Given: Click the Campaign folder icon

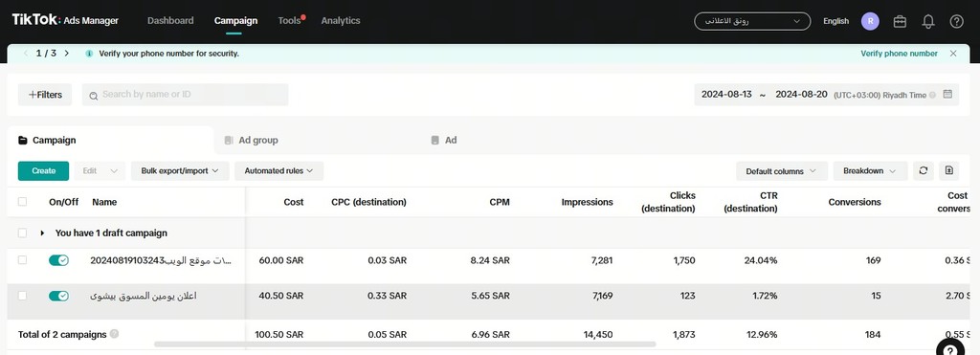Looking at the screenshot, I should pos(23,140).
